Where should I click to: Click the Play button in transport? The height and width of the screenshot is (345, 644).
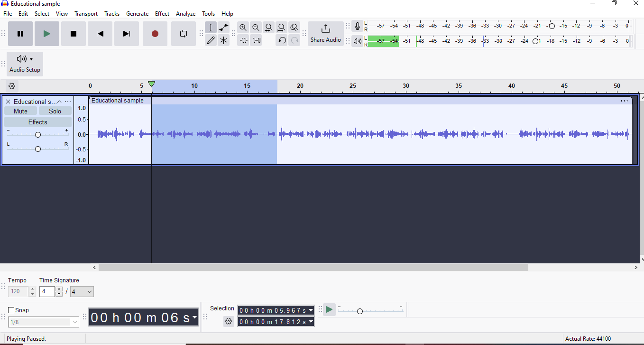(x=47, y=34)
